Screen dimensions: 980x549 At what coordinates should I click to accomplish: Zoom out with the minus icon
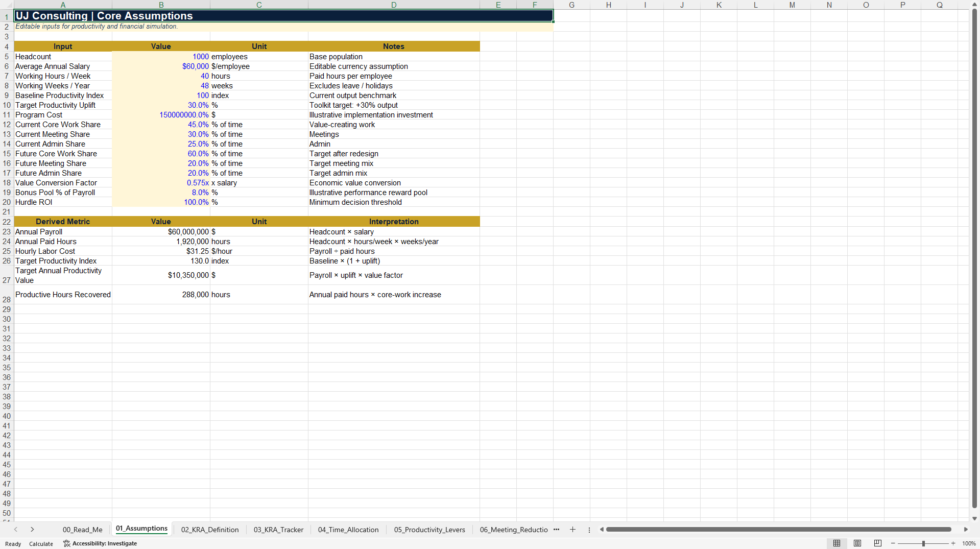point(893,543)
